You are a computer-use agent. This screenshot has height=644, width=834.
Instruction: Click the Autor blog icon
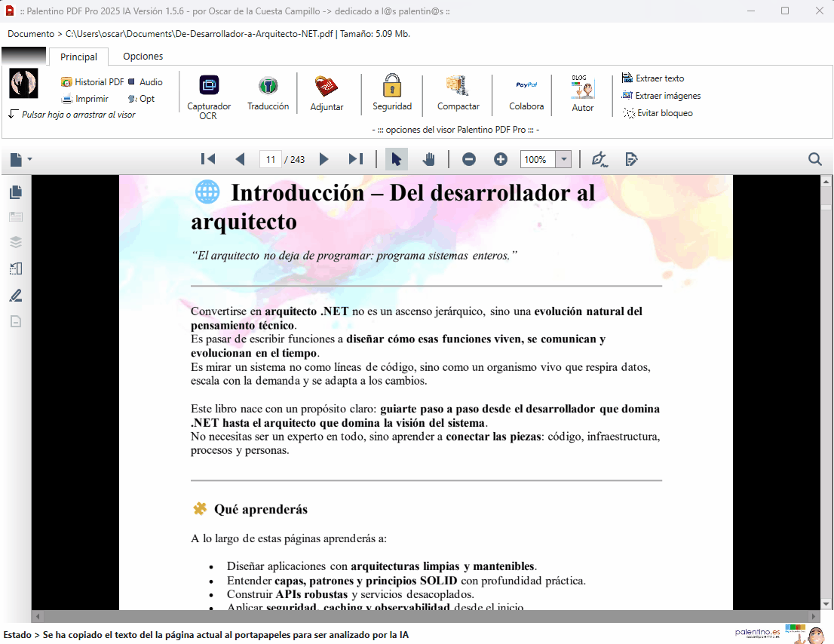click(x=582, y=87)
